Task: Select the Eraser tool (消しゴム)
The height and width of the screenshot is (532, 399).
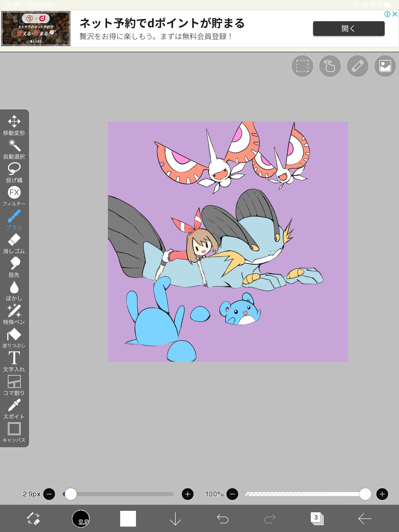Action: [x=14, y=243]
